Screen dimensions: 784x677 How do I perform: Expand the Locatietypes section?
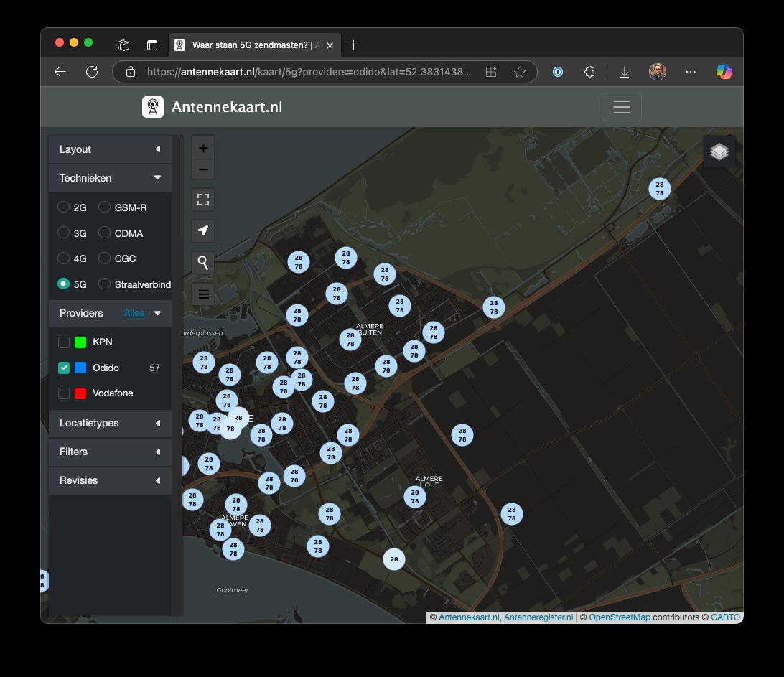110,423
